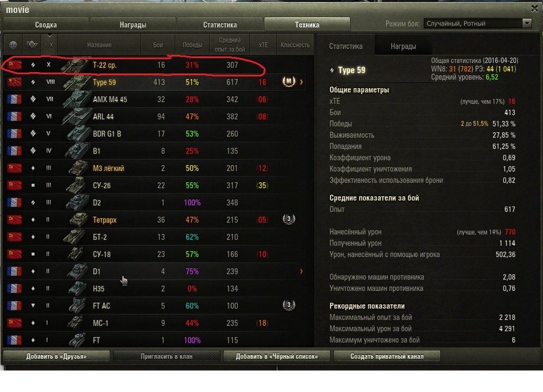Click Создать приватный канал button

(x=387, y=356)
